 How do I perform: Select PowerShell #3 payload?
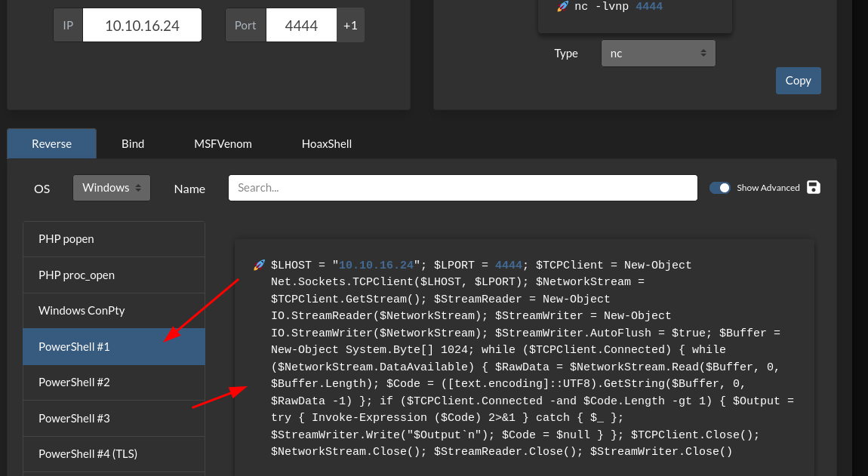pos(114,419)
